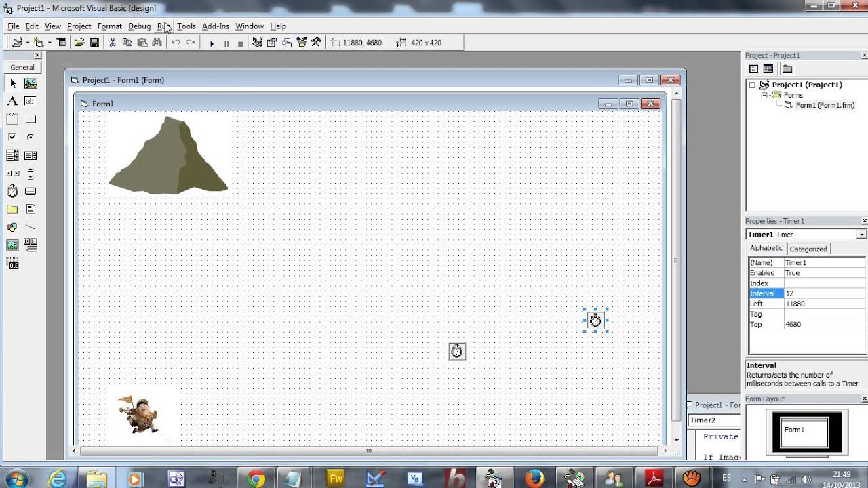Open the Project menu
This screenshot has height=488, width=868.
pos(79,26)
